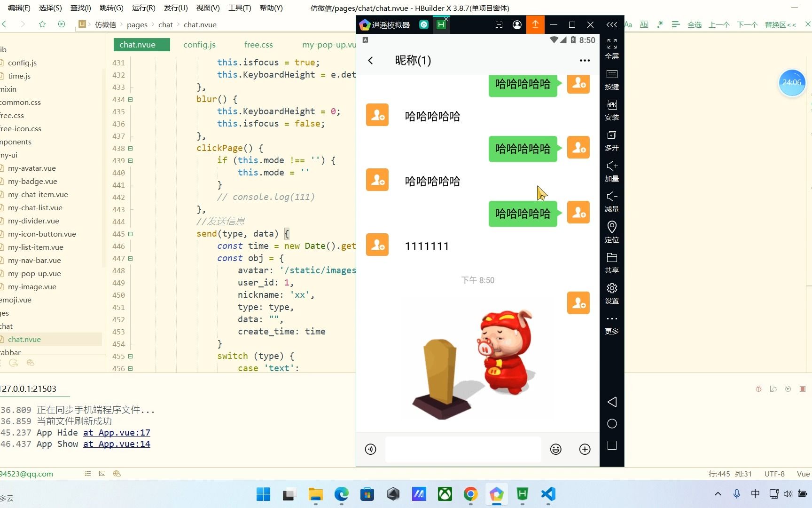Open VS Code from the taskbar
Screen dimensions: 812x508
(548, 494)
